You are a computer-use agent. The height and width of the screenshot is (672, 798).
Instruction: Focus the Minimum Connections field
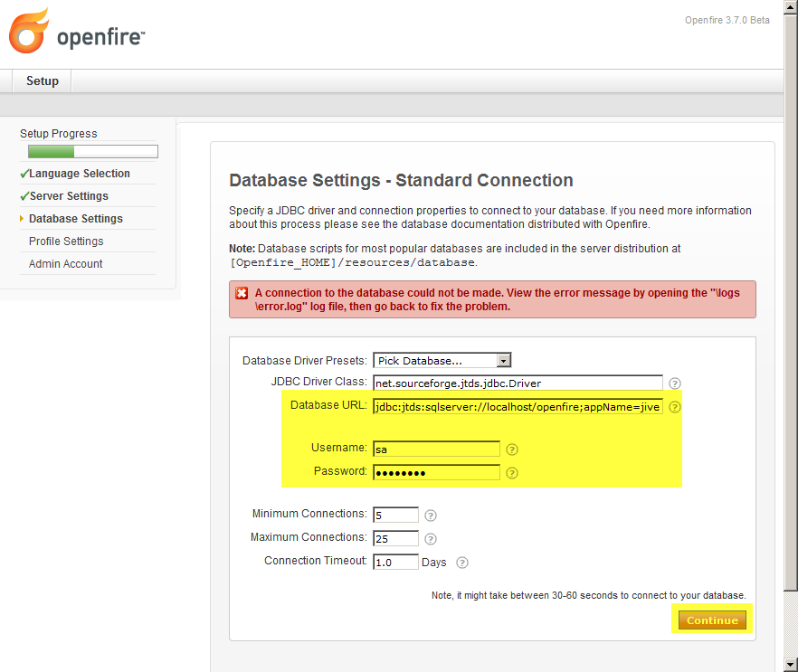[x=395, y=516]
